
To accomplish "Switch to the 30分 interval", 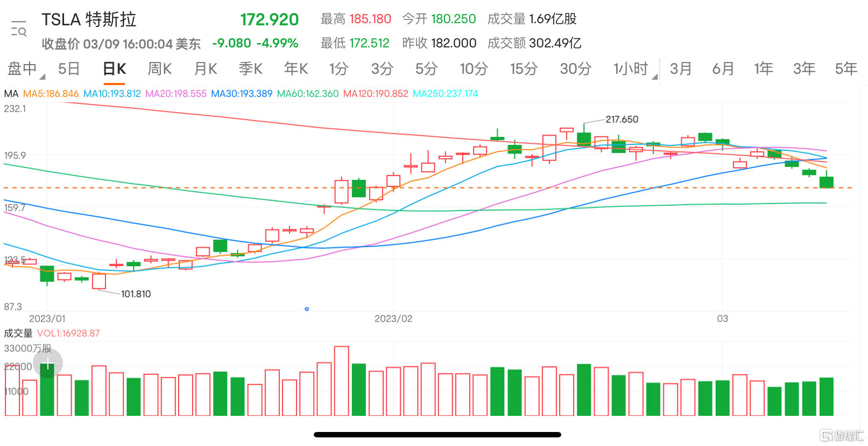I will [x=575, y=69].
